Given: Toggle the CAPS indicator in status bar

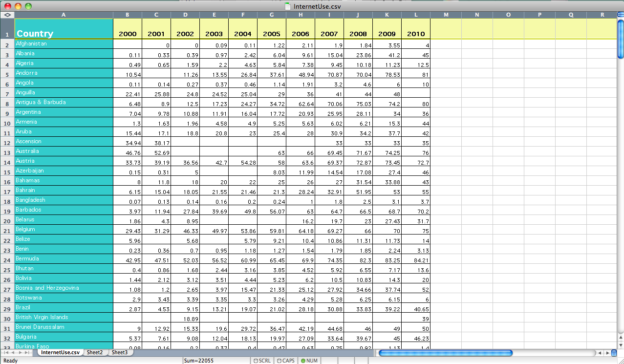Looking at the screenshot, I should pos(285,361).
